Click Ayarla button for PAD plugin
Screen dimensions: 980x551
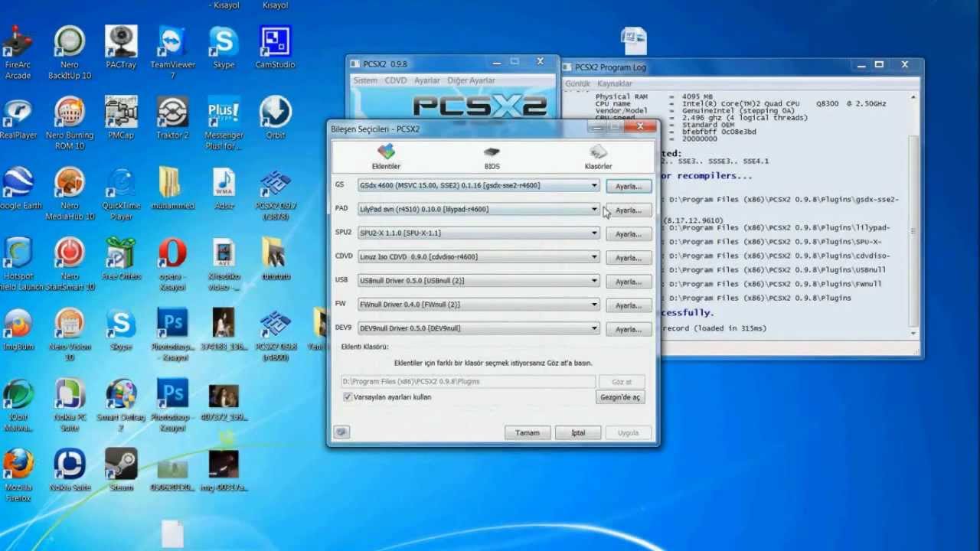tap(629, 210)
